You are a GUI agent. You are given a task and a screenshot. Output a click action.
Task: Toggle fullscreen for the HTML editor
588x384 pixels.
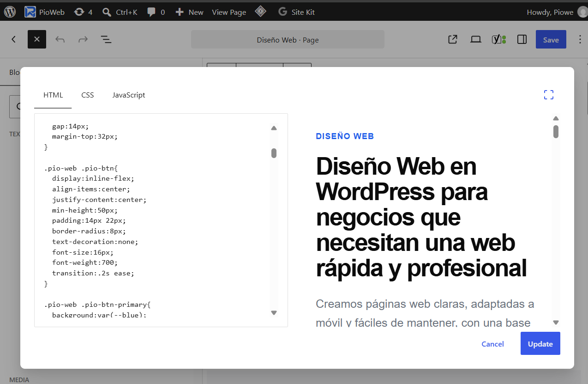pos(549,95)
